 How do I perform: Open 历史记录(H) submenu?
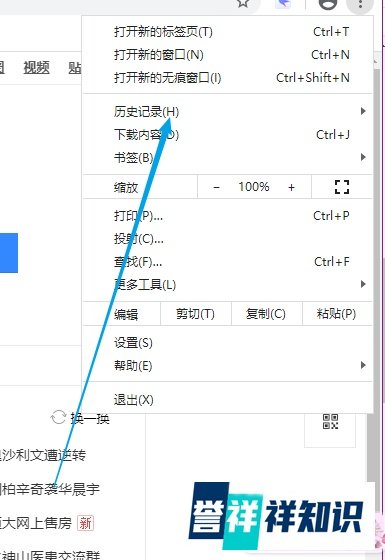(x=228, y=111)
